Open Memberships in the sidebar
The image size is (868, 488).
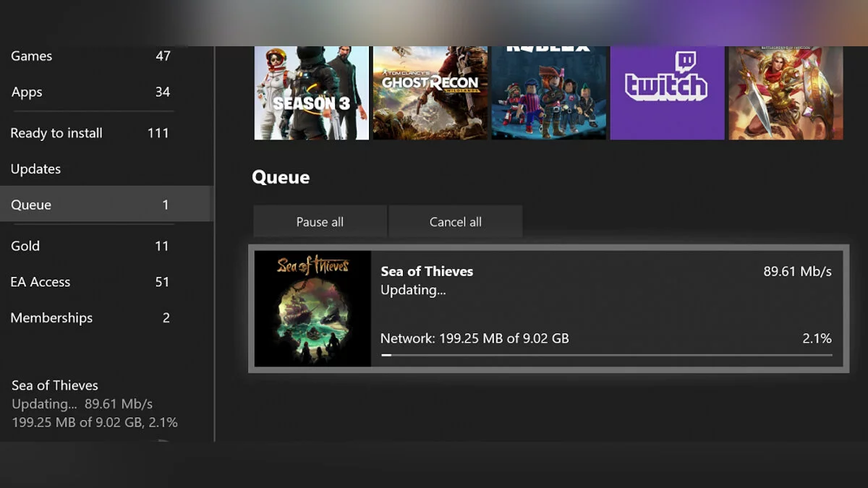click(x=90, y=317)
